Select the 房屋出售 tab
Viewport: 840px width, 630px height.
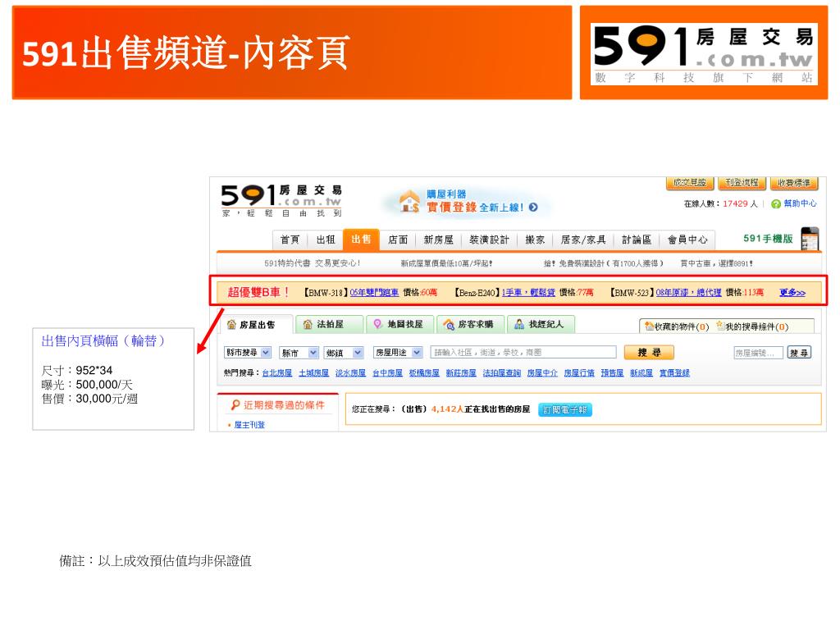click(x=257, y=325)
